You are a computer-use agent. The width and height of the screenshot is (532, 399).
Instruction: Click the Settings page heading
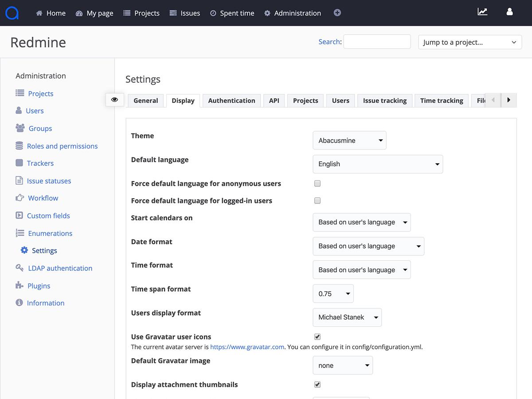click(143, 79)
